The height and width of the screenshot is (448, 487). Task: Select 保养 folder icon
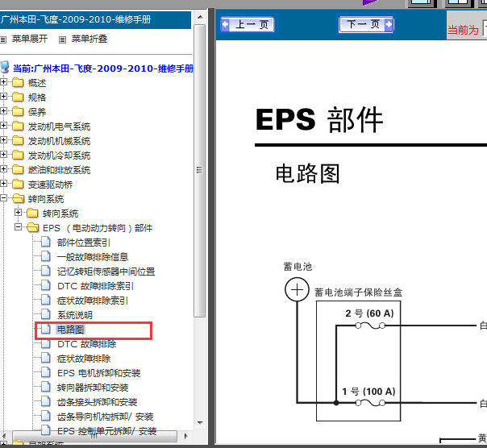pos(18,112)
